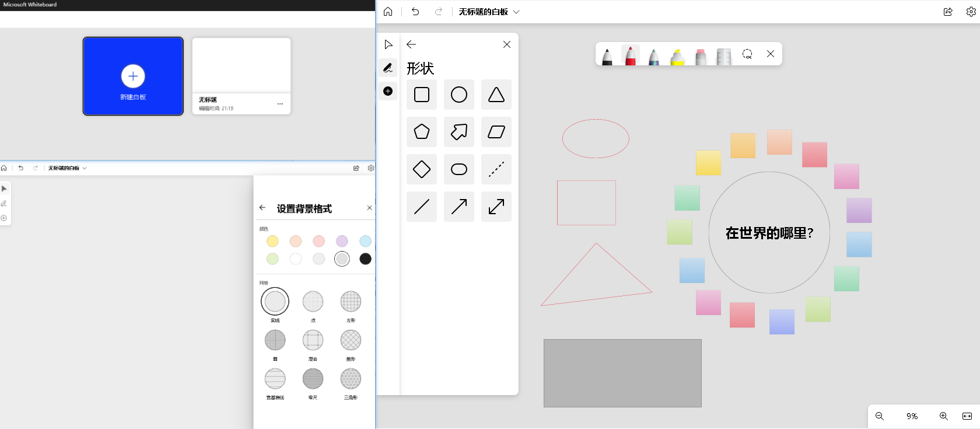
Task: Insert a diamond shape
Action: coord(422,169)
